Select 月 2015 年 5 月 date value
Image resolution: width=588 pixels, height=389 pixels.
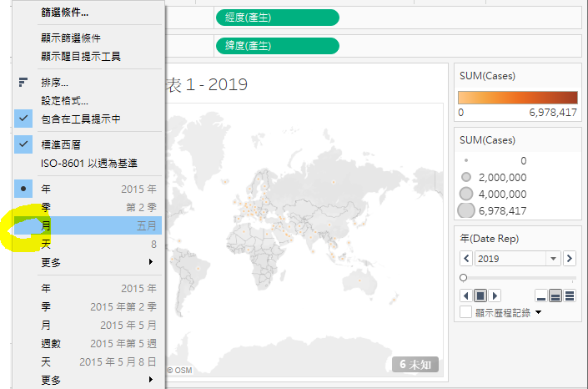pos(88,326)
